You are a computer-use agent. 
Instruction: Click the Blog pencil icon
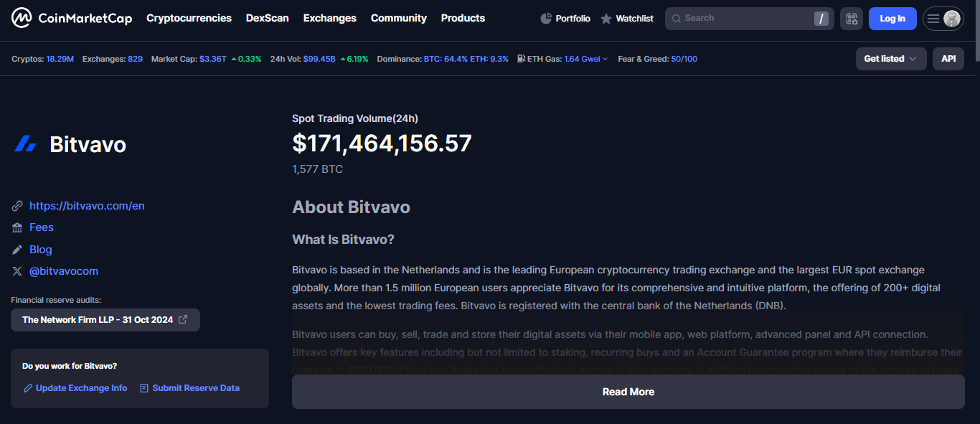(17, 250)
